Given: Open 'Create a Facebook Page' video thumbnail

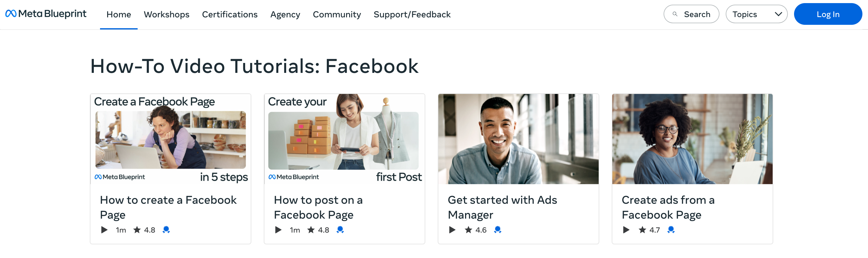Looking at the screenshot, I should pyautogui.click(x=171, y=139).
